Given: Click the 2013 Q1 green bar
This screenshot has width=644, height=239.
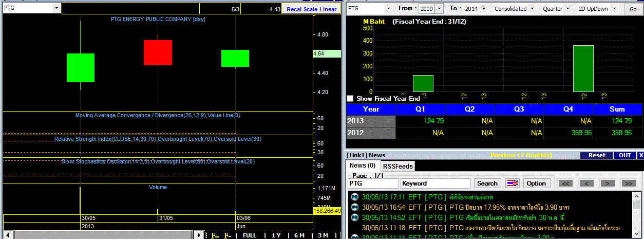Looking at the screenshot, I should pos(423,83).
